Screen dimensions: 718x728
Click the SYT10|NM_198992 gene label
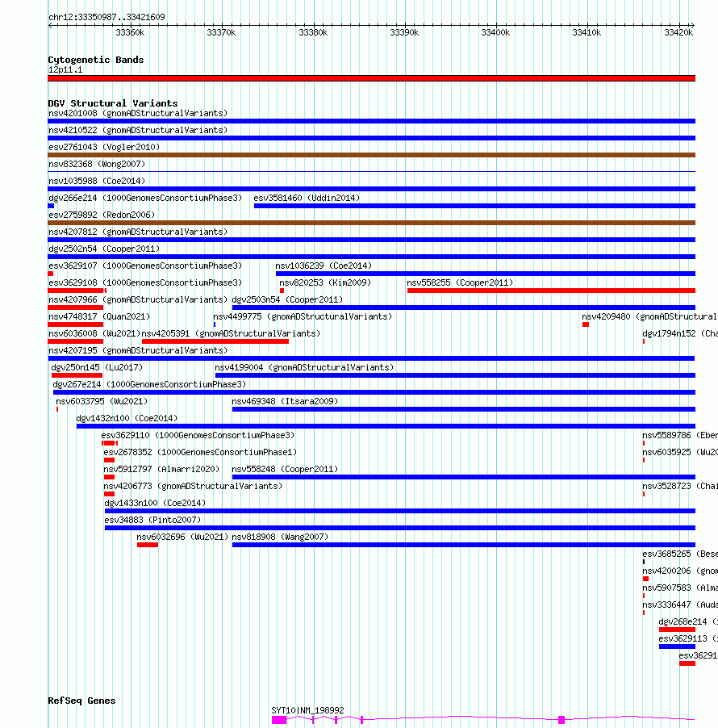point(307,710)
